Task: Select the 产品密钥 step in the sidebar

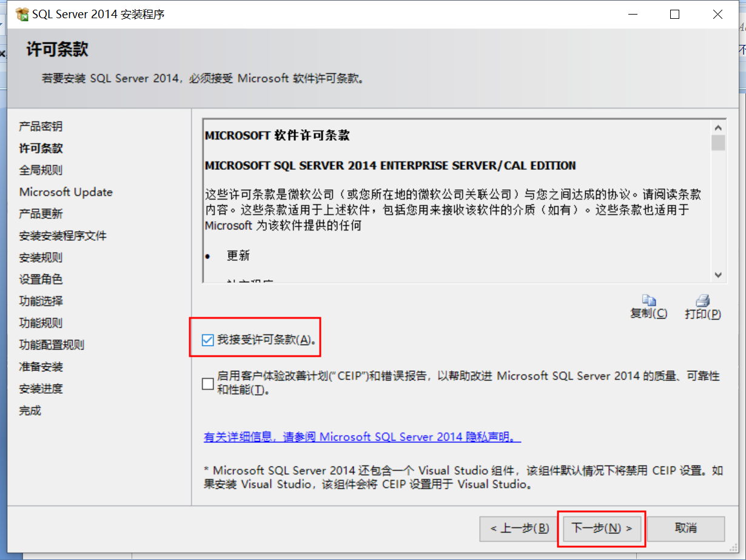Action: coord(41,126)
